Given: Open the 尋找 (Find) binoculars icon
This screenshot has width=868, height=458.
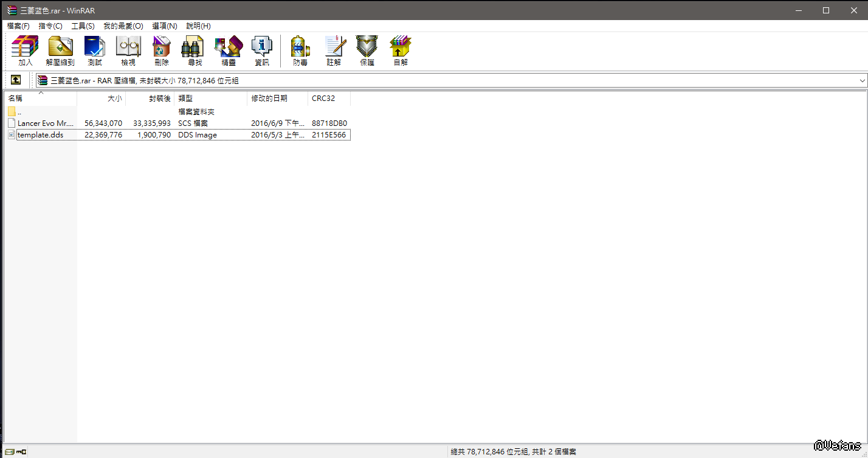Looking at the screenshot, I should coord(195,50).
